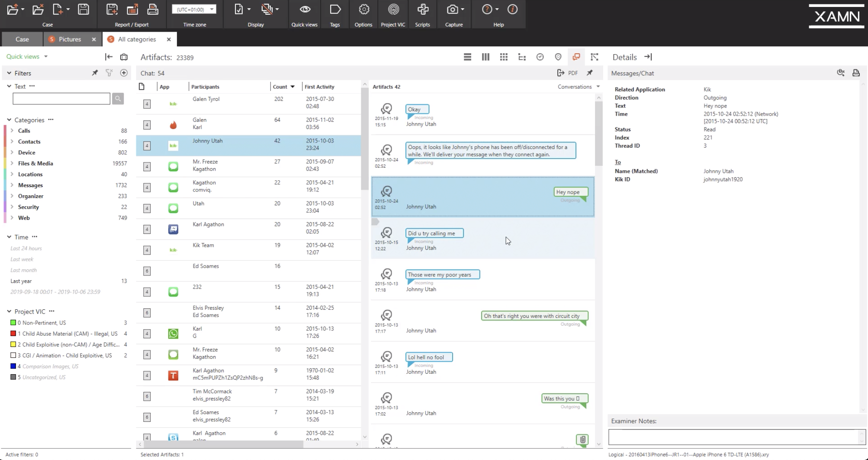Screen dimensions: 868x460
Task: Open the Conversations dropdown
Action: (x=579, y=87)
